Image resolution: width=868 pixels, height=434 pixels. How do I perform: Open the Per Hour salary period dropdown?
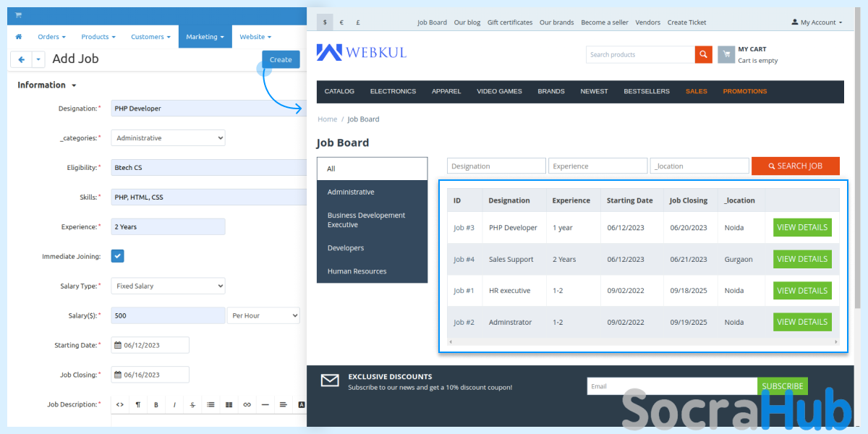(x=263, y=315)
